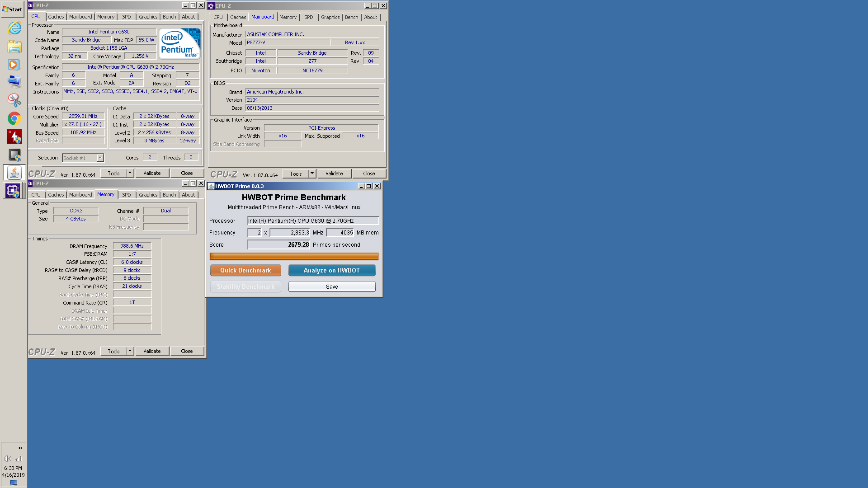
Task: Select the Java HWBOT Prime taskbar icon
Action: point(14,173)
